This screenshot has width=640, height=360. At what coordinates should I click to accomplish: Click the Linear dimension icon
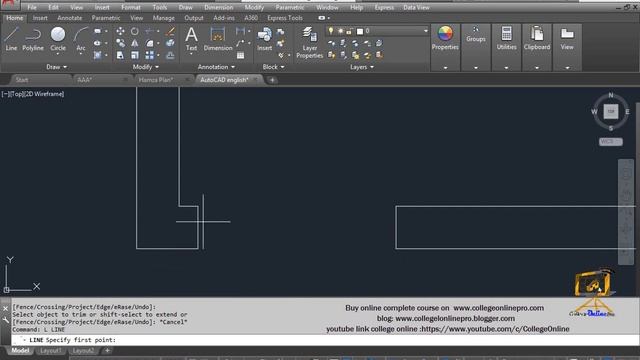coord(240,31)
